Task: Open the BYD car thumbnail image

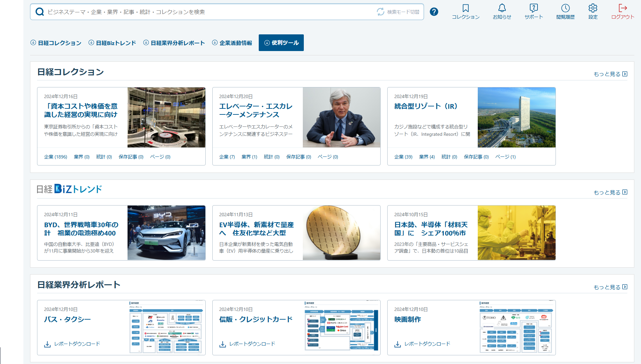Action: tap(166, 233)
